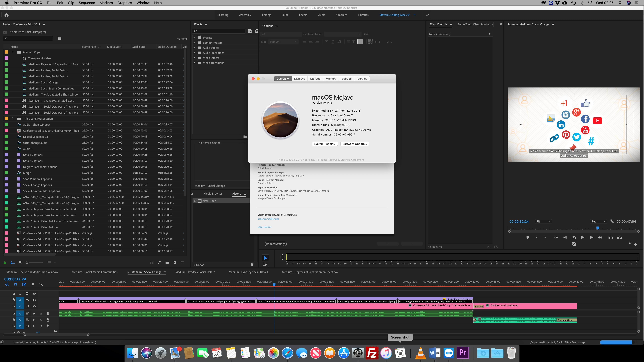Click the trash icon in History panel
This screenshot has height=362, width=644.
tap(252, 265)
